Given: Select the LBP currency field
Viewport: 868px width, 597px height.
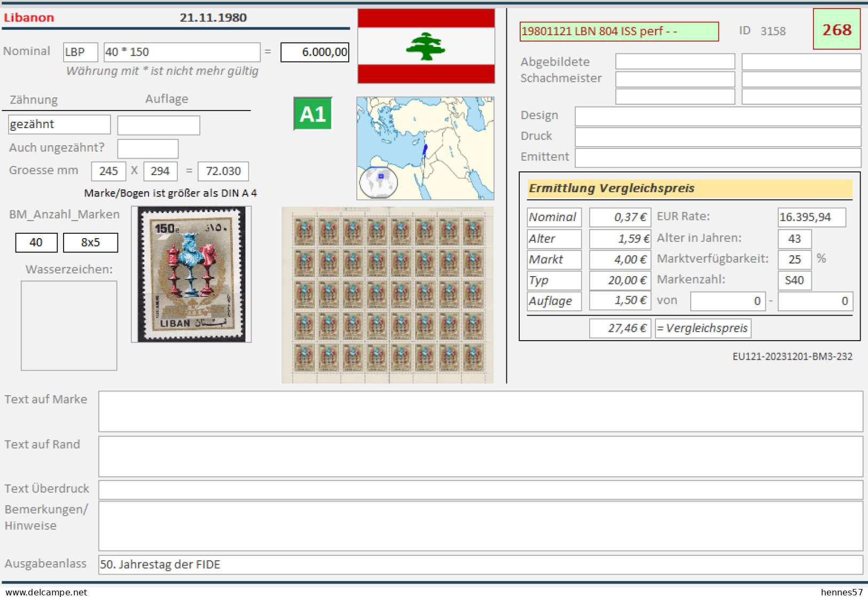Looking at the screenshot, I should tap(81, 52).
